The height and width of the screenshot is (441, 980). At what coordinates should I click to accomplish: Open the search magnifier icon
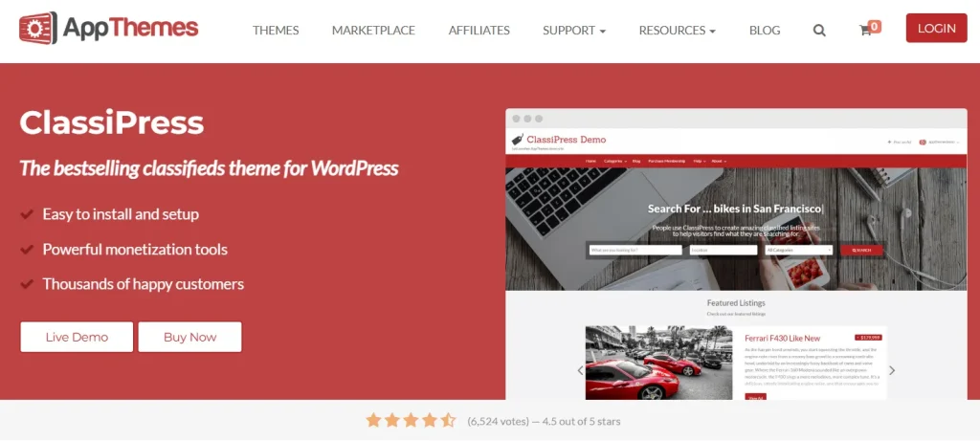(x=819, y=30)
